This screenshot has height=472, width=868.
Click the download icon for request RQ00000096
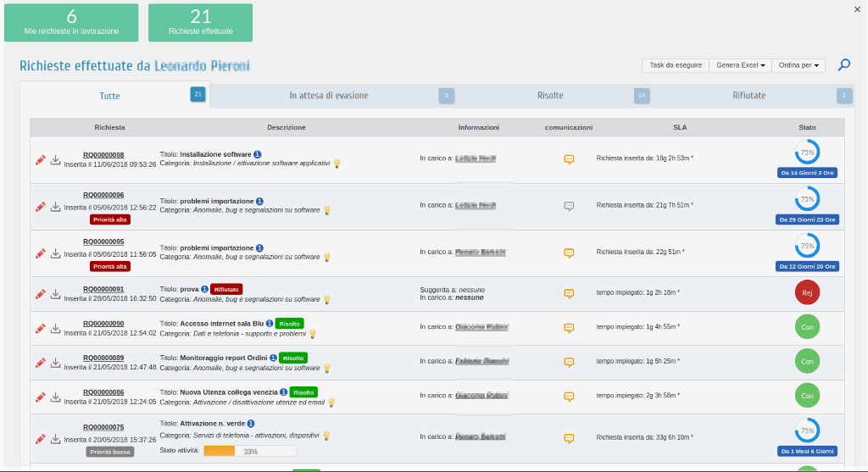[56, 206]
